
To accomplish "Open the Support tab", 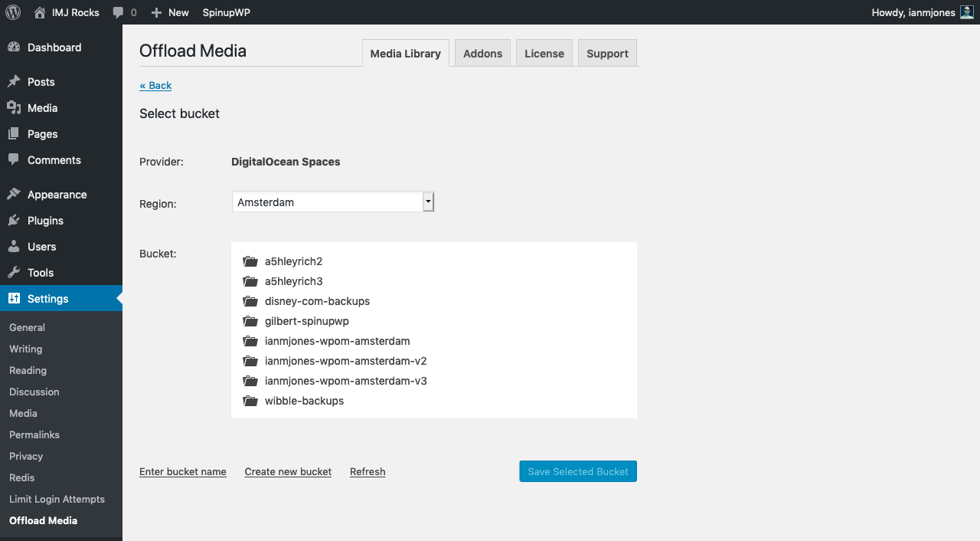I will pos(607,54).
